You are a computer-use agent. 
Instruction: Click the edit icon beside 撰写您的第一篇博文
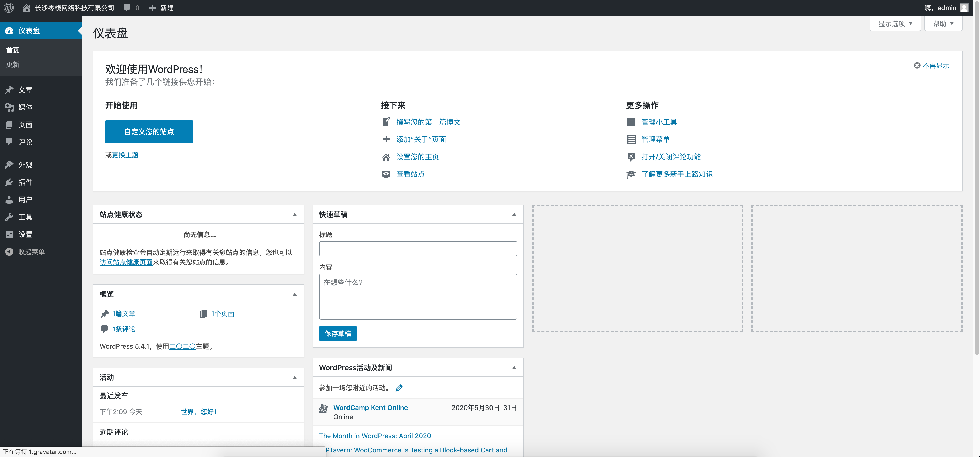(x=386, y=122)
